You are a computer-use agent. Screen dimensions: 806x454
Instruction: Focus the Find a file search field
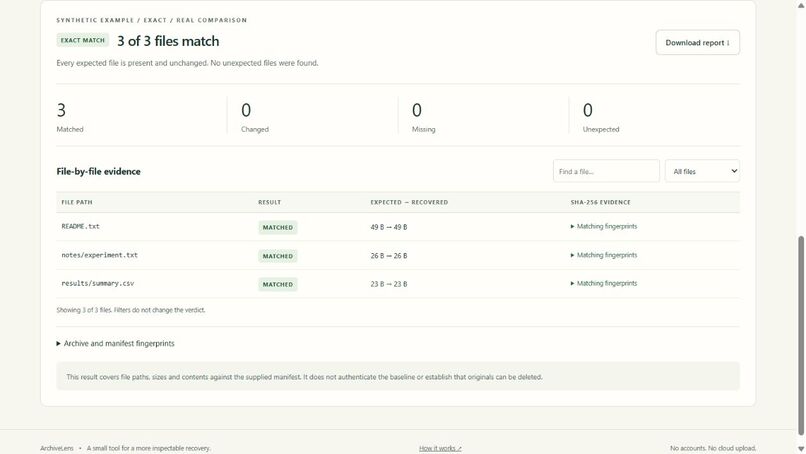click(x=606, y=171)
